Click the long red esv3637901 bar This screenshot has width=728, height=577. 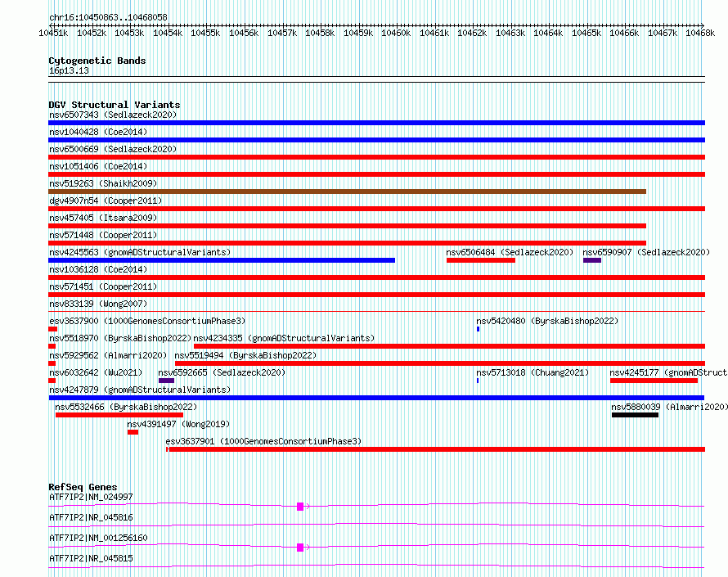tap(435, 449)
